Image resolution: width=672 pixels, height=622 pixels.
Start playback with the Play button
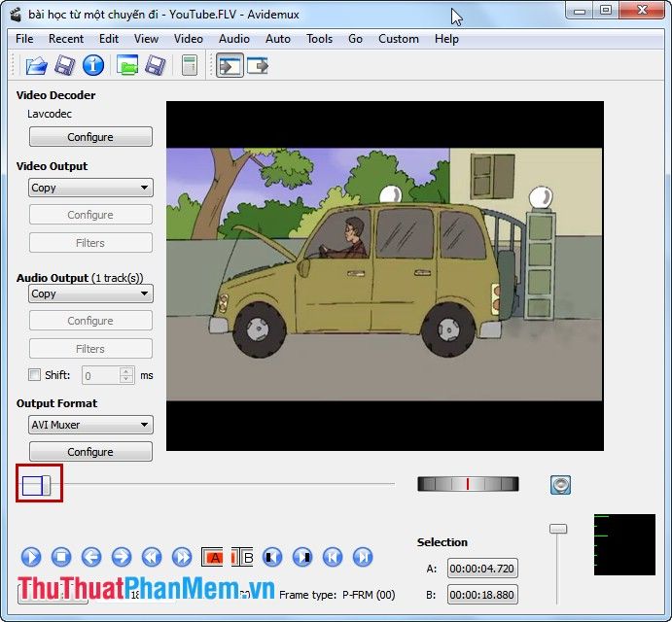point(31,557)
